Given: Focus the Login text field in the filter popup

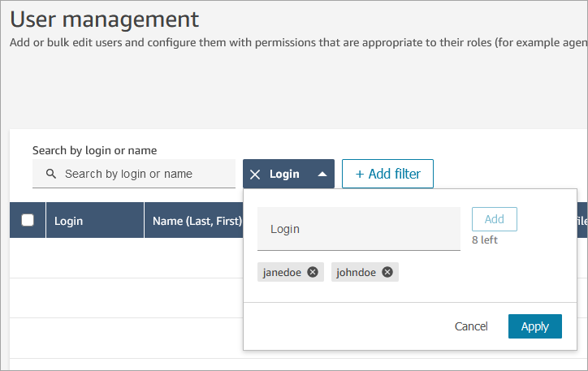Looking at the screenshot, I should 358,229.
